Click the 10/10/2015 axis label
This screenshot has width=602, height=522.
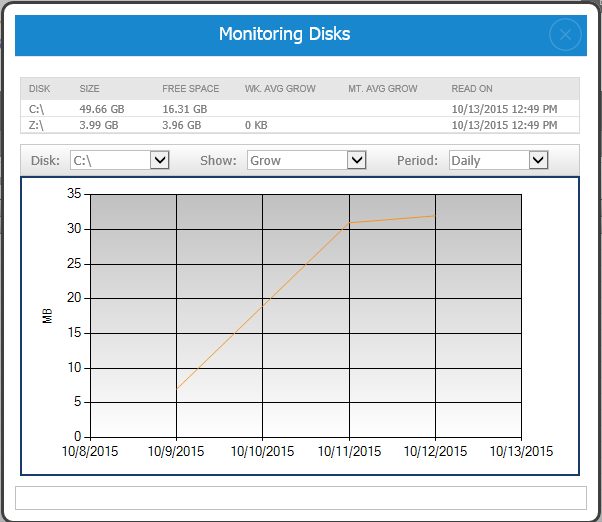coord(262,451)
